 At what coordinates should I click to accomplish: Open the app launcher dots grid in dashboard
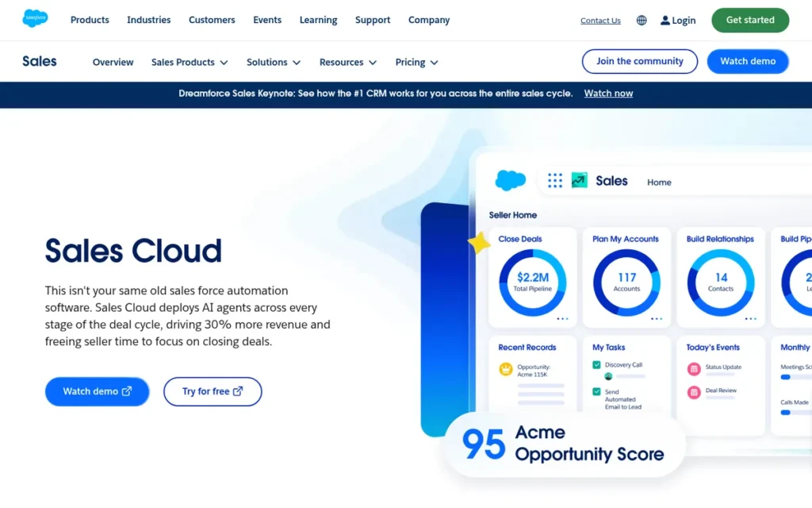pos(554,180)
